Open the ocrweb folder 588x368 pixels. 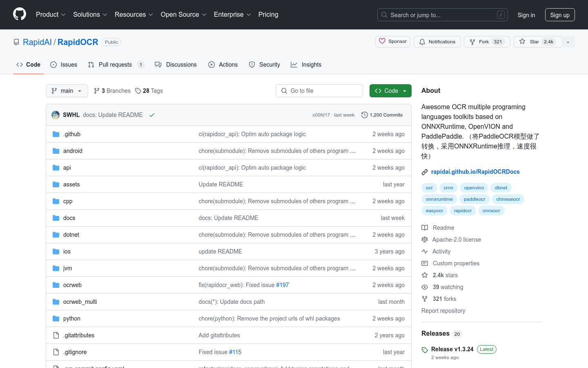tap(72, 285)
